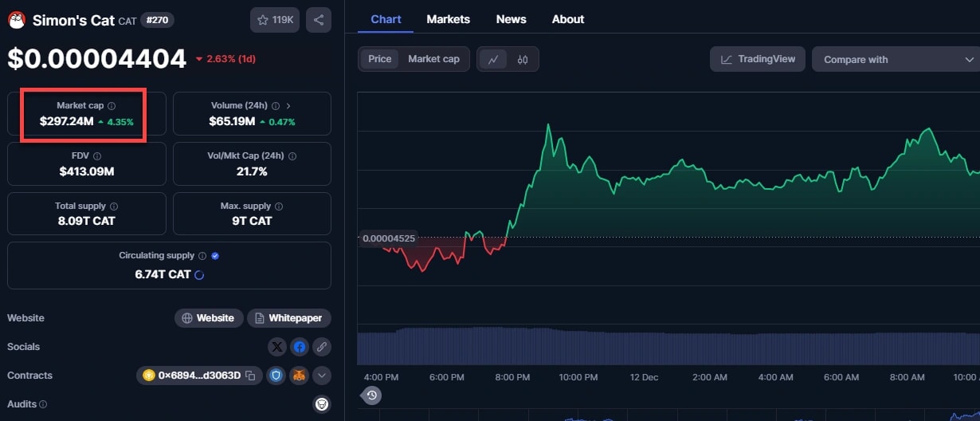Image resolution: width=980 pixels, height=421 pixels.
Task: Open the News tab
Action: (x=511, y=19)
